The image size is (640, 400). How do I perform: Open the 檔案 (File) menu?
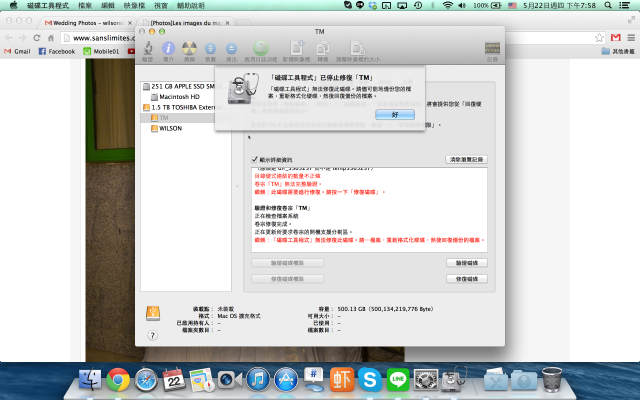(85, 5)
